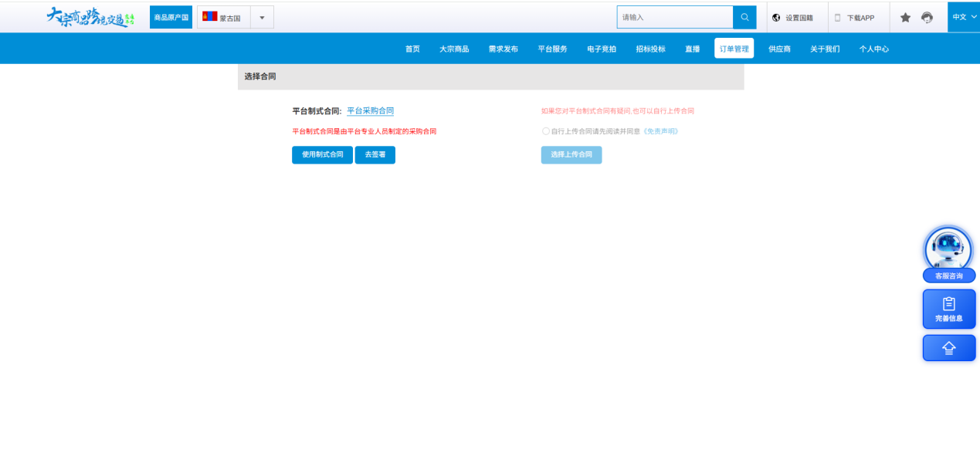Click the Mongolia flag country selector
This screenshot has height=470, width=980.
click(x=224, y=18)
